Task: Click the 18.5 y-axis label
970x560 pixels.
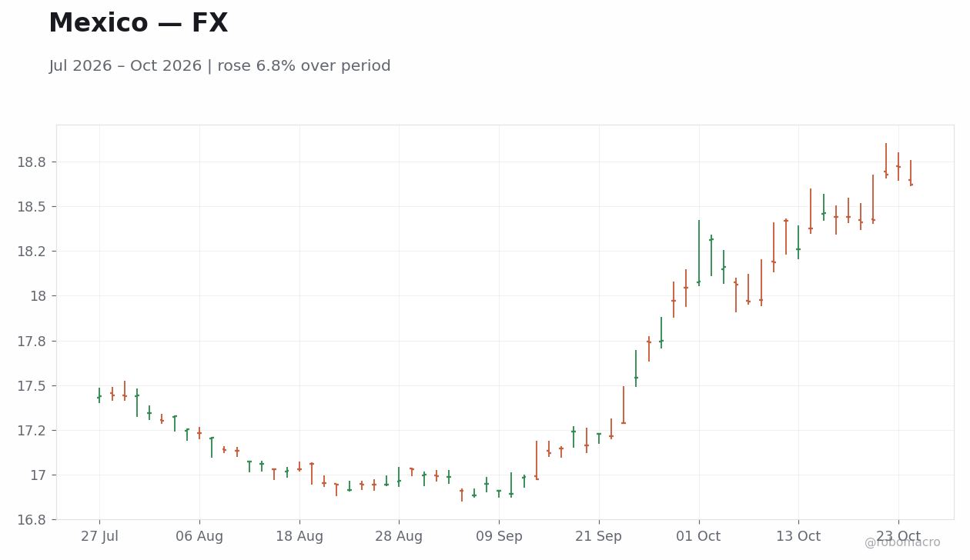Action: [32, 207]
